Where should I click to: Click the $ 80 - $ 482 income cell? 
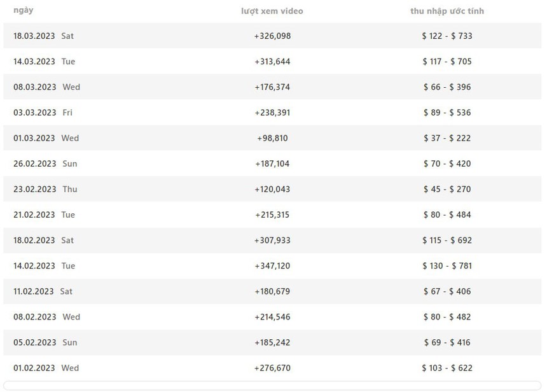[447, 317]
